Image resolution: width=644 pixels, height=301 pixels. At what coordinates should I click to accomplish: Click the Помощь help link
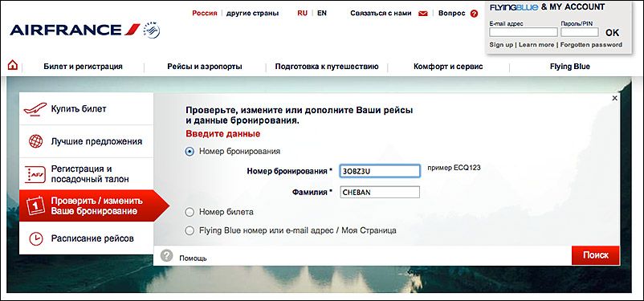tap(193, 258)
